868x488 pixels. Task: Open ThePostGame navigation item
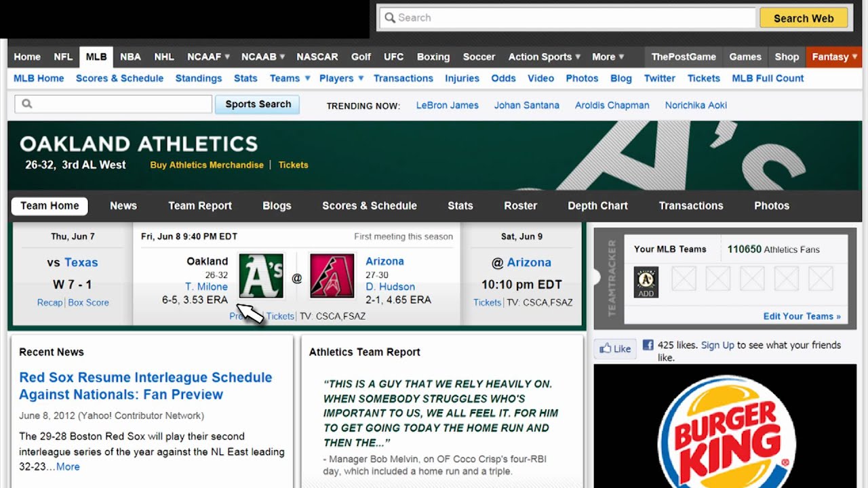[x=684, y=57]
